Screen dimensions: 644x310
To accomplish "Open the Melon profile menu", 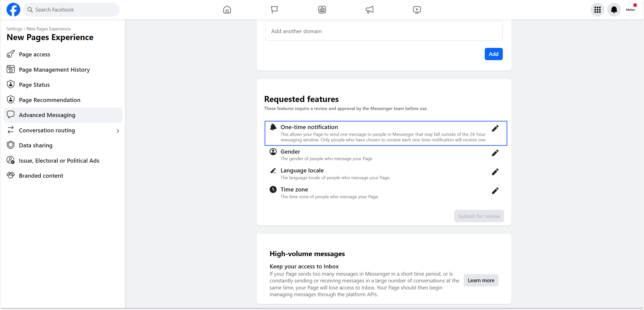I will coord(630,10).
